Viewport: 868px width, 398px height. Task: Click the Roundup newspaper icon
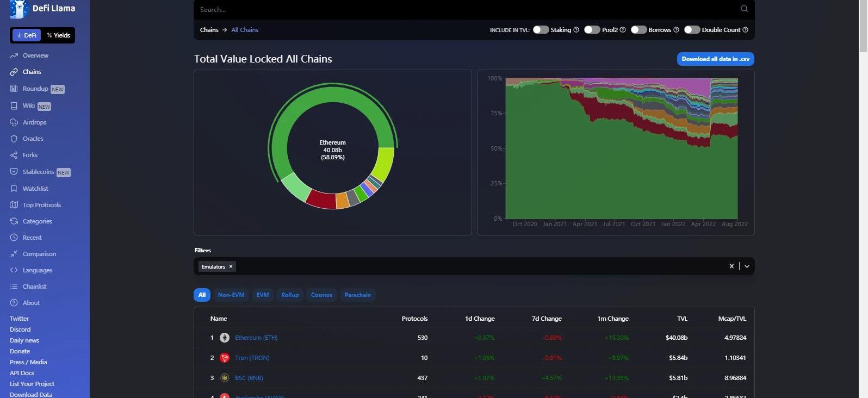(14, 89)
